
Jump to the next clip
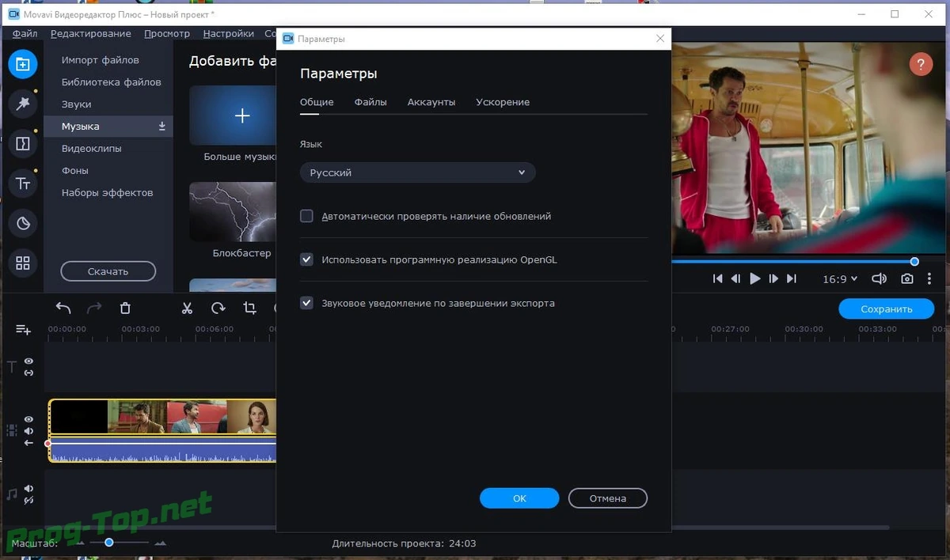click(791, 279)
